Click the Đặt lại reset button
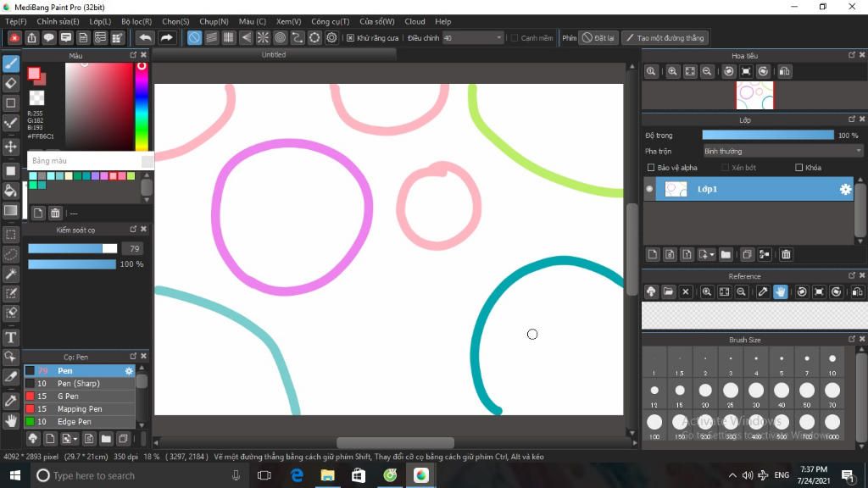Image resolution: width=868 pixels, height=488 pixels. [x=598, y=37]
